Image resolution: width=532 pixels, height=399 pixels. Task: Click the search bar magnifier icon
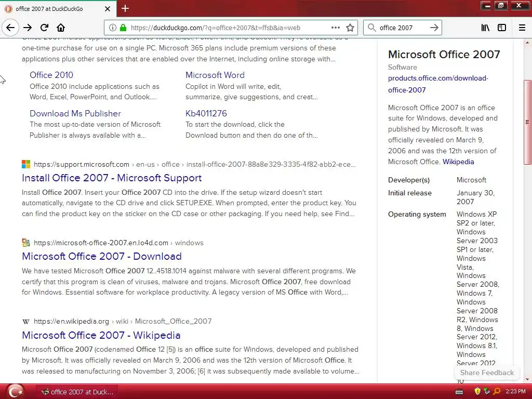tap(372, 28)
